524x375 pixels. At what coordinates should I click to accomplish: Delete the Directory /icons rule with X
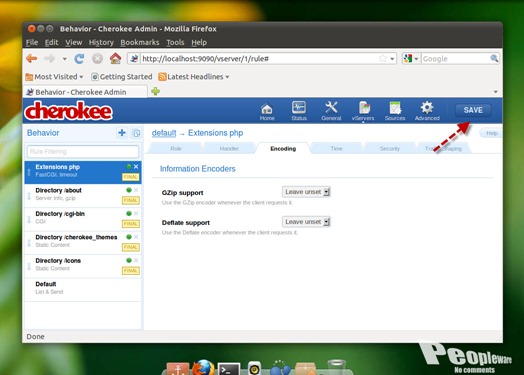pyautogui.click(x=136, y=260)
